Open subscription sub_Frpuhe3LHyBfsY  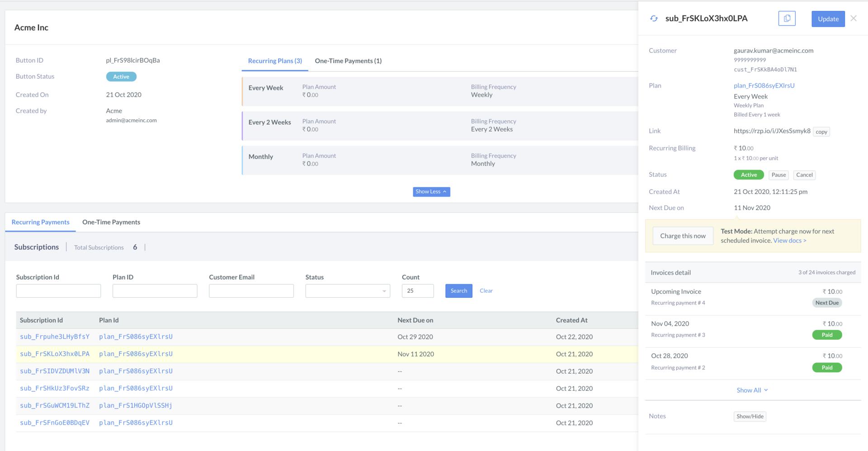tap(54, 336)
